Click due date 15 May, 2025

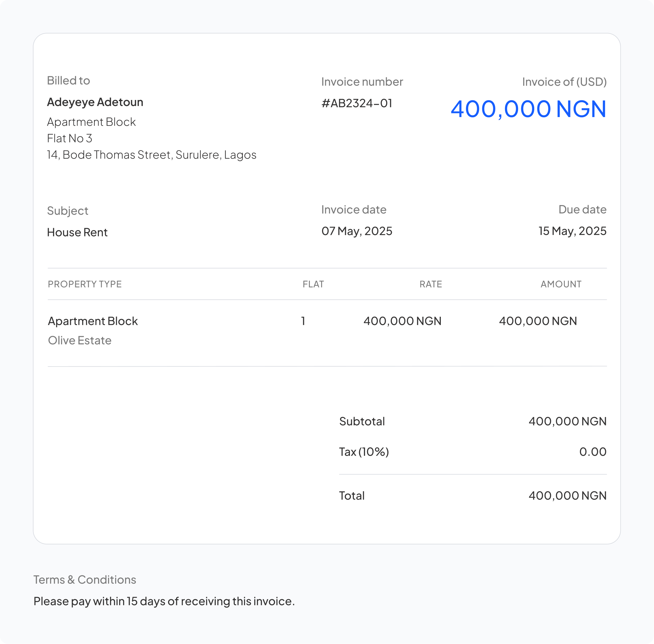572,231
